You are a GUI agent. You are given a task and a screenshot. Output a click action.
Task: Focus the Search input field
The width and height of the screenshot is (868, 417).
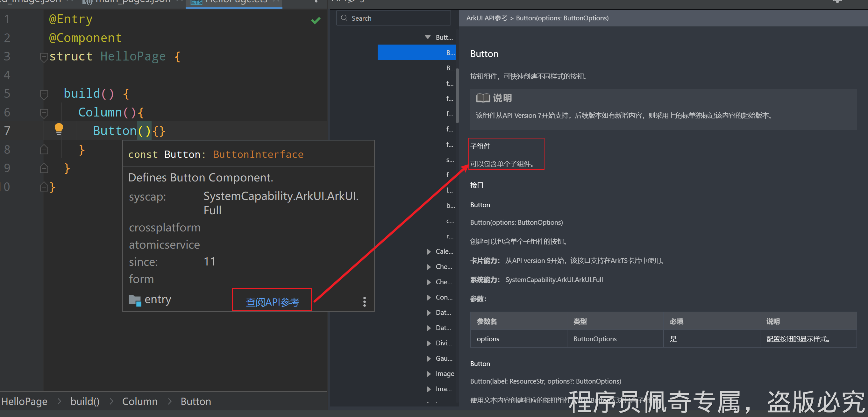(398, 18)
